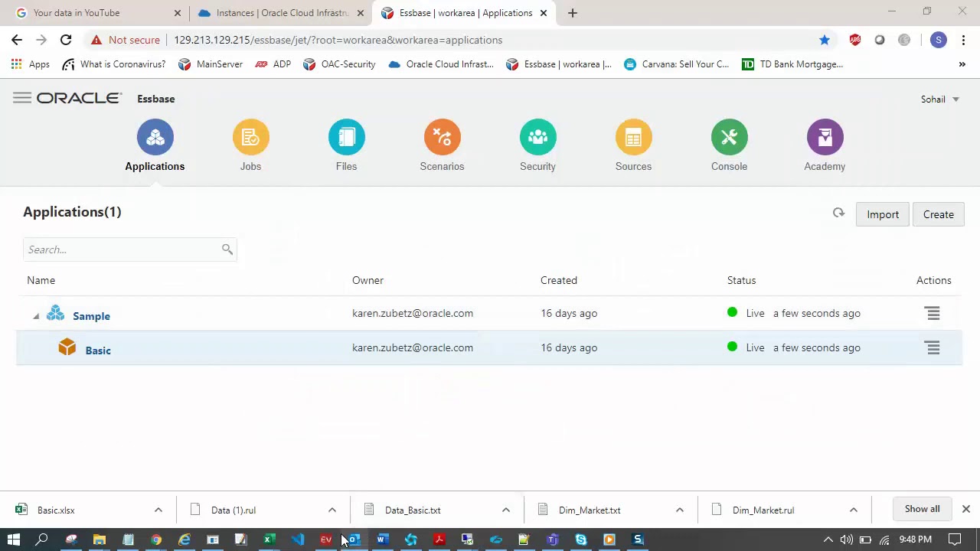This screenshot has height=551, width=980.
Task: Click the Not secure site warning
Action: [x=126, y=40]
